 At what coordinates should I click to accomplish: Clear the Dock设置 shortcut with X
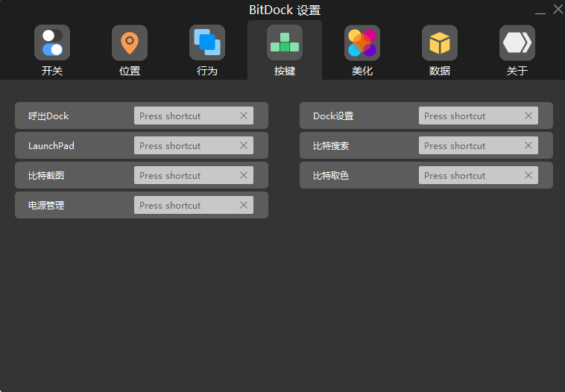pyautogui.click(x=528, y=116)
